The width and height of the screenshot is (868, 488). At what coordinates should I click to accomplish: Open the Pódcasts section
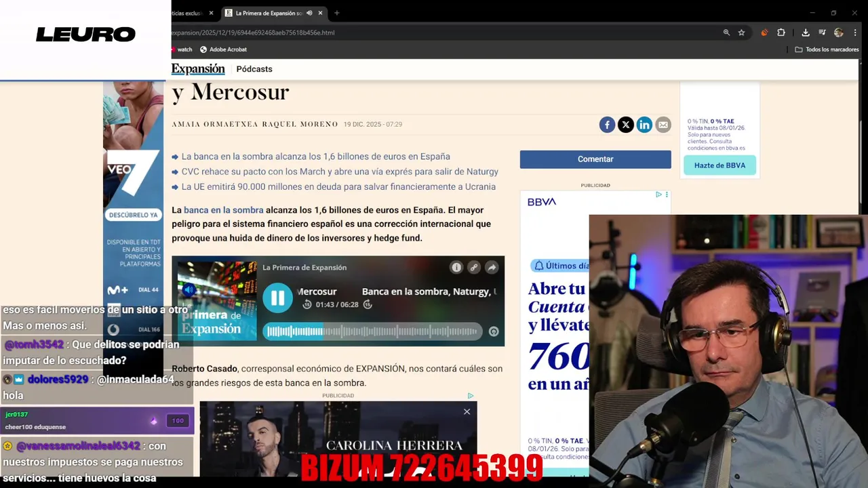tap(254, 69)
